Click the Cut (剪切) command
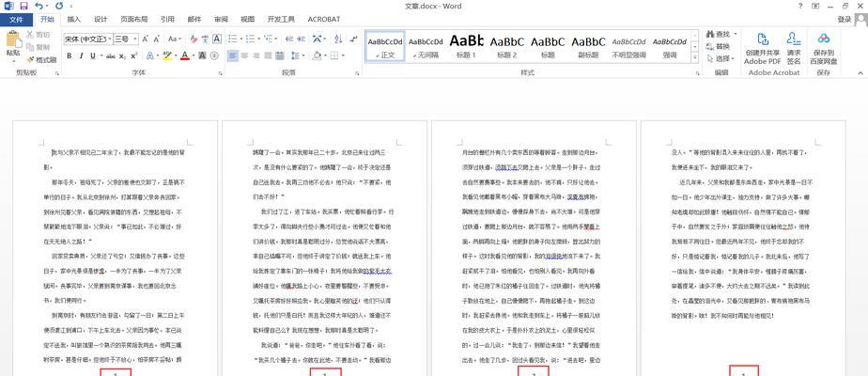Viewport: 868px width, 376px height. (39, 35)
